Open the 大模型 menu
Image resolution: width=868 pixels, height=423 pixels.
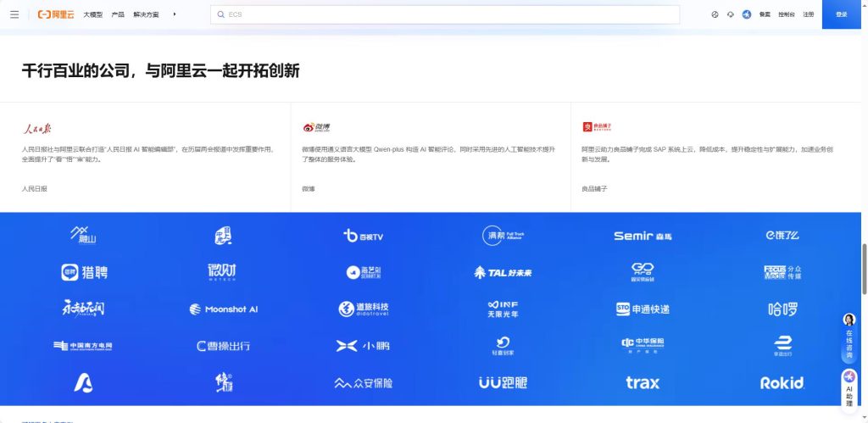click(x=93, y=14)
